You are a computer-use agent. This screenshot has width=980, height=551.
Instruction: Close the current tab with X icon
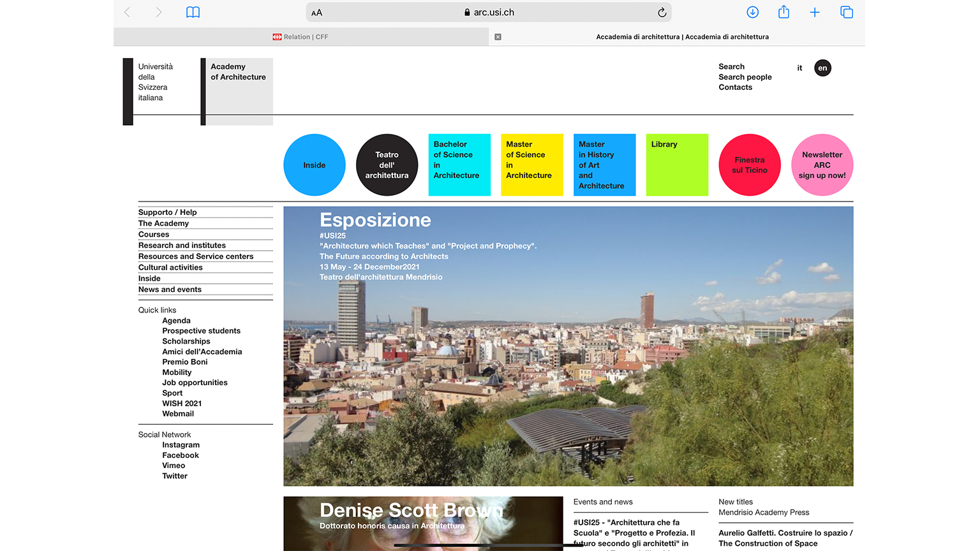(x=498, y=37)
